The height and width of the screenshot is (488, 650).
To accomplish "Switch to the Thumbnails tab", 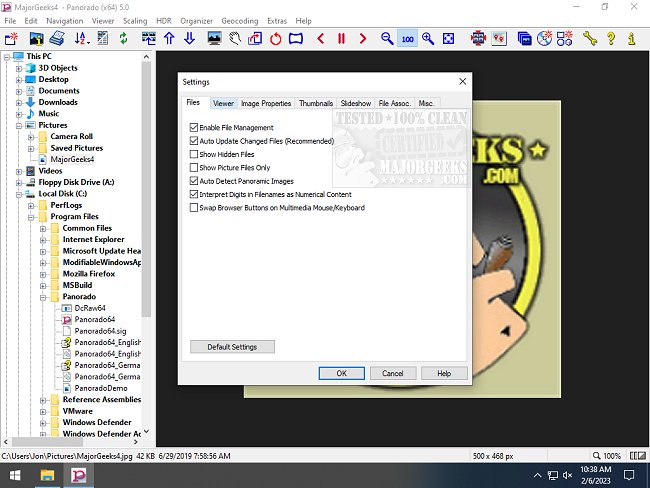I will pyautogui.click(x=316, y=103).
